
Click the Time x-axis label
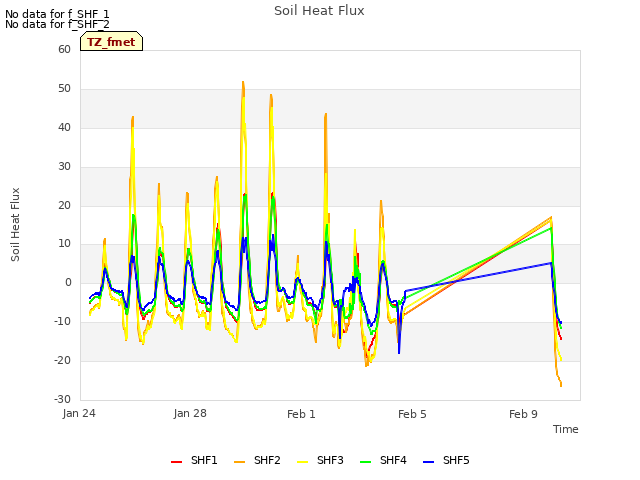pos(566,429)
